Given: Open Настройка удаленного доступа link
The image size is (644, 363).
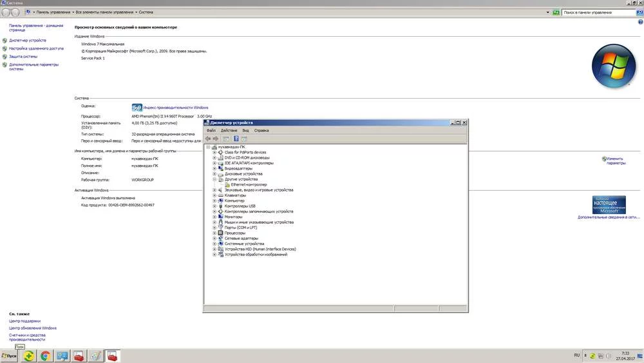Looking at the screenshot, I should pos(36,48).
